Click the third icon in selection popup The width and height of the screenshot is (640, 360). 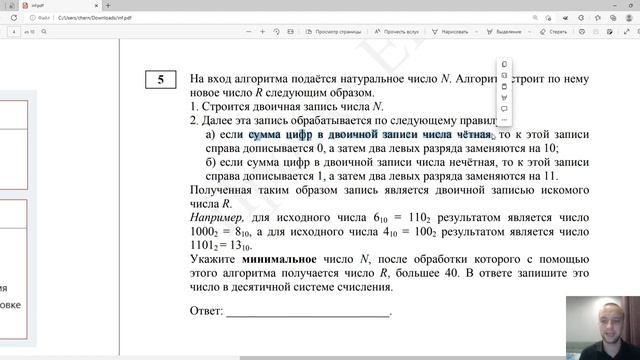(504, 87)
